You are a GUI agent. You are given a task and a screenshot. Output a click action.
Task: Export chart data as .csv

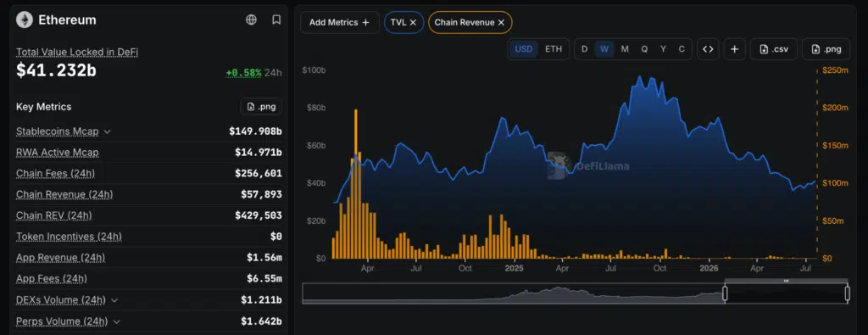tap(773, 48)
